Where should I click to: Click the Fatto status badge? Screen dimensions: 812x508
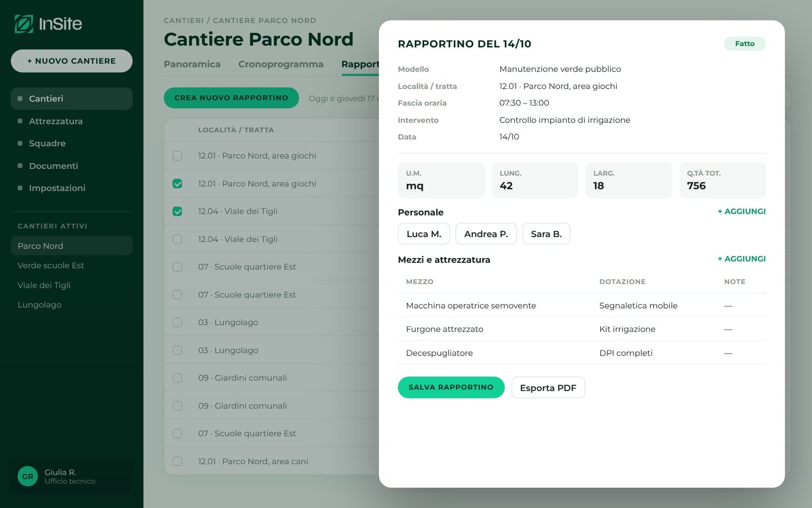(744, 44)
